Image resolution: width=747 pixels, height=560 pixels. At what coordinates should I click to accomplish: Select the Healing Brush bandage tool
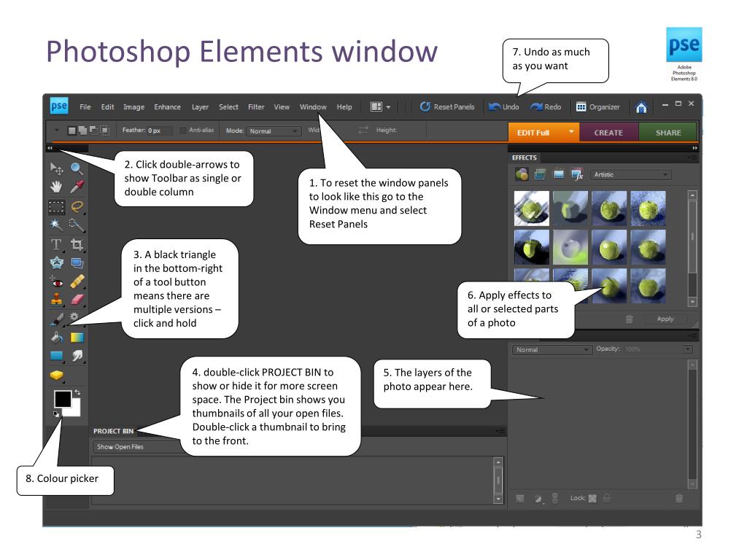77,281
